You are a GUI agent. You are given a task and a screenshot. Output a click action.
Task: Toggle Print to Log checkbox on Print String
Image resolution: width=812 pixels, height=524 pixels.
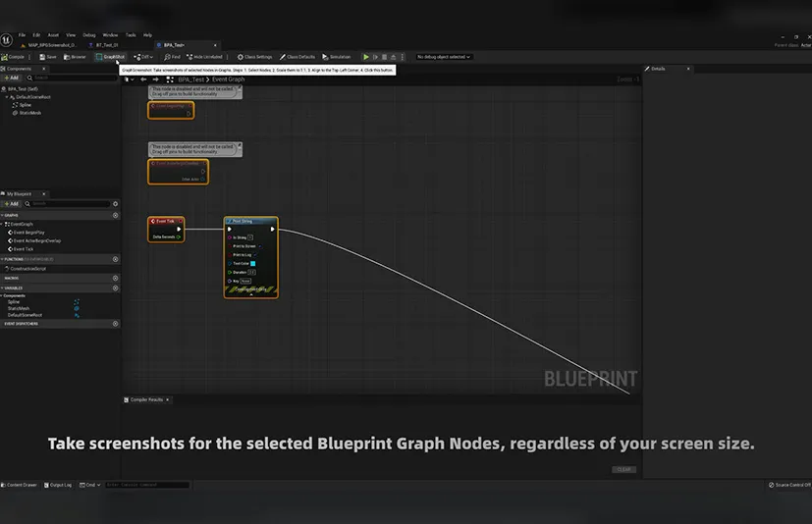point(255,255)
